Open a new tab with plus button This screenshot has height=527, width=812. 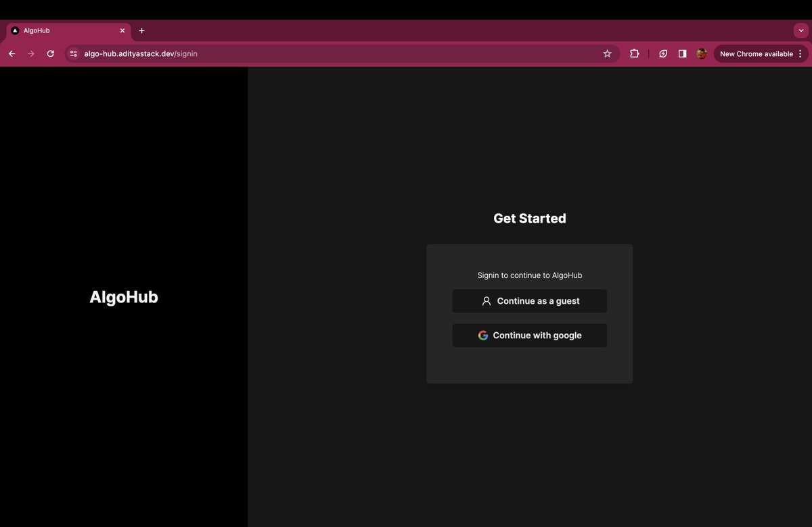[141, 30]
